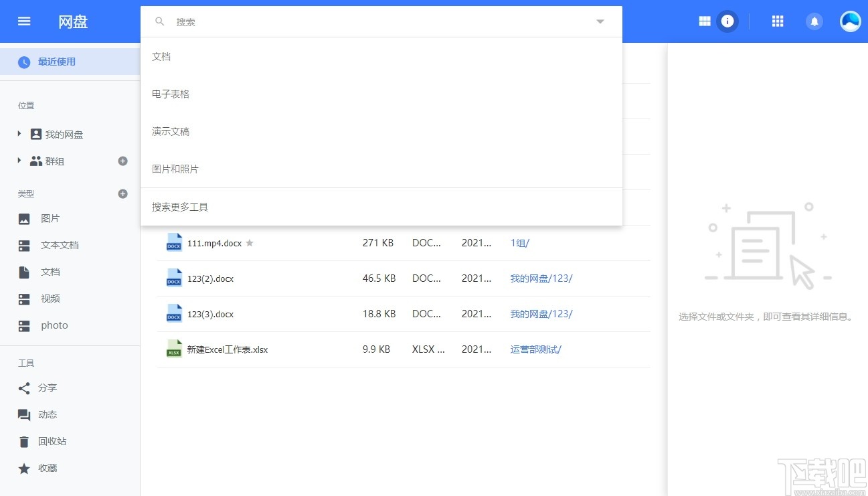Open the hamburger main menu
This screenshot has height=496, width=868.
pos(24,21)
